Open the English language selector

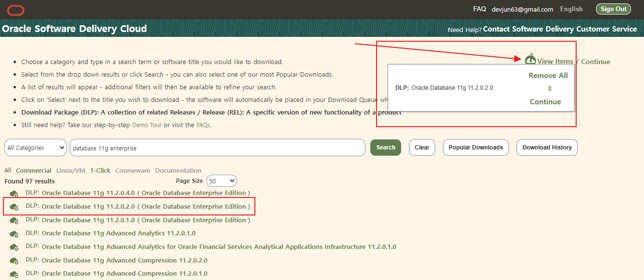(x=571, y=9)
